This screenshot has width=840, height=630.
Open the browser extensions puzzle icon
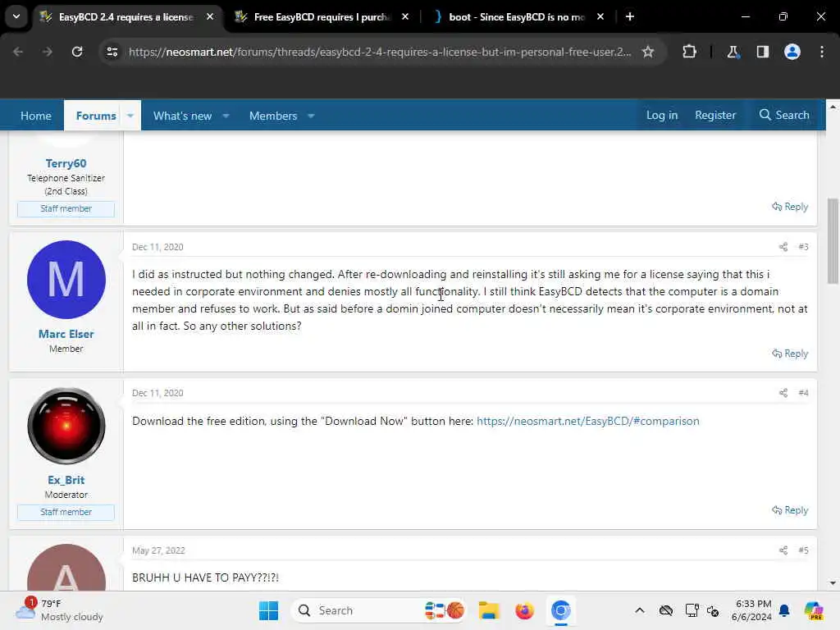[x=689, y=52]
